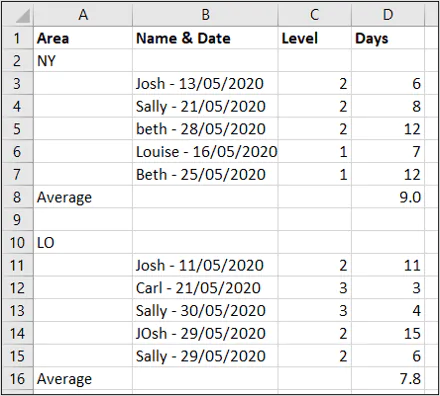
Task: Select cell Josh - 13/05/2020
Action: (x=205, y=83)
